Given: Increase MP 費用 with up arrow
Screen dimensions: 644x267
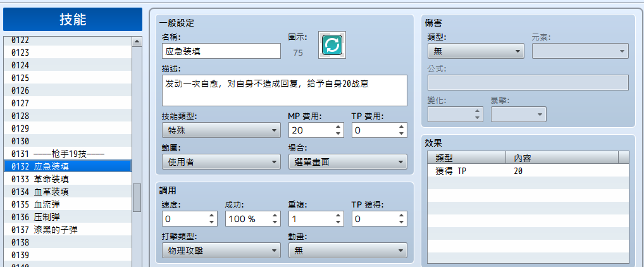Looking at the screenshot, I should [x=338, y=127].
